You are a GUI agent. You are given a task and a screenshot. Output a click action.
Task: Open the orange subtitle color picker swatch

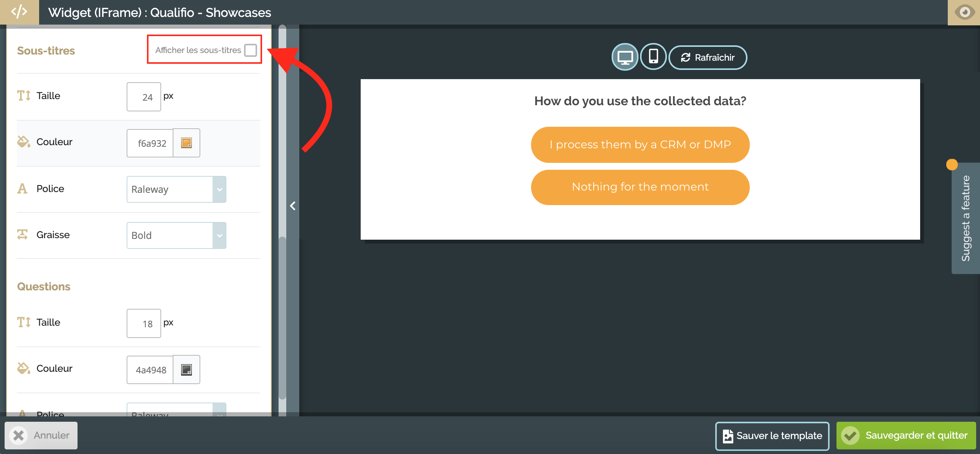186,143
